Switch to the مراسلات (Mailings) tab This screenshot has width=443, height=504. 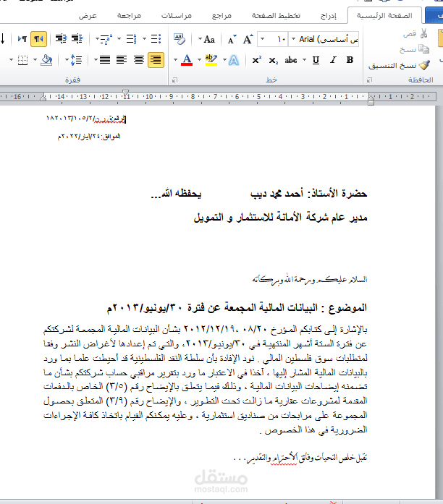177,15
